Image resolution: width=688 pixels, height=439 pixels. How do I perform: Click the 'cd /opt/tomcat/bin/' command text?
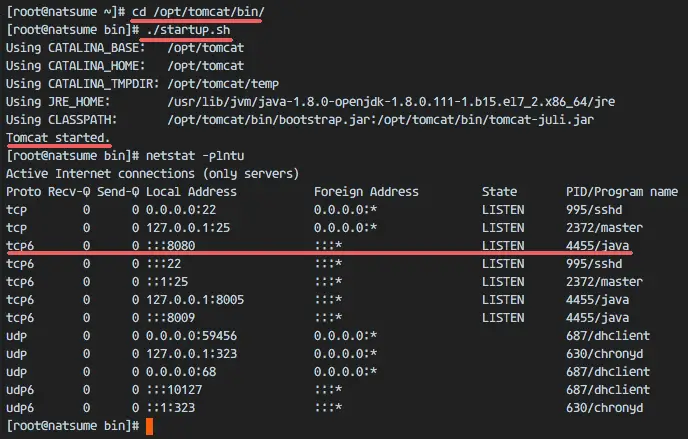pos(198,12)
